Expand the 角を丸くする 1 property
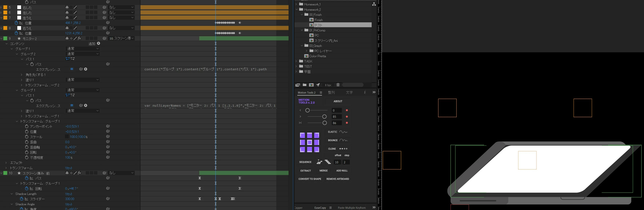644x210 pixels. tap(22, 75)
